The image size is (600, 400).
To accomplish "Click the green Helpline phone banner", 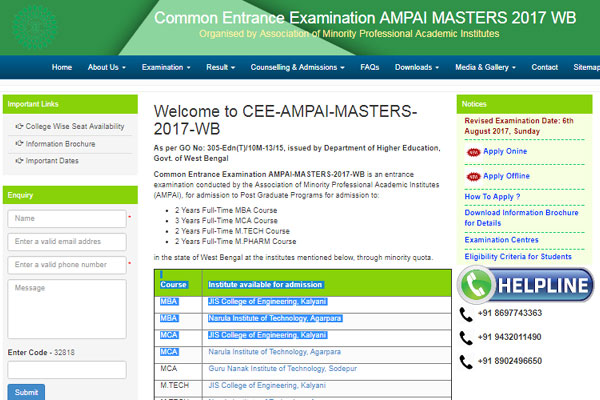I will coord(526,286).
